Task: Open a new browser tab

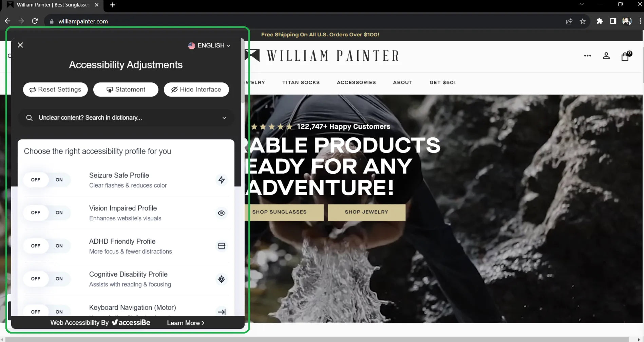Action: [x=113, y=5]
